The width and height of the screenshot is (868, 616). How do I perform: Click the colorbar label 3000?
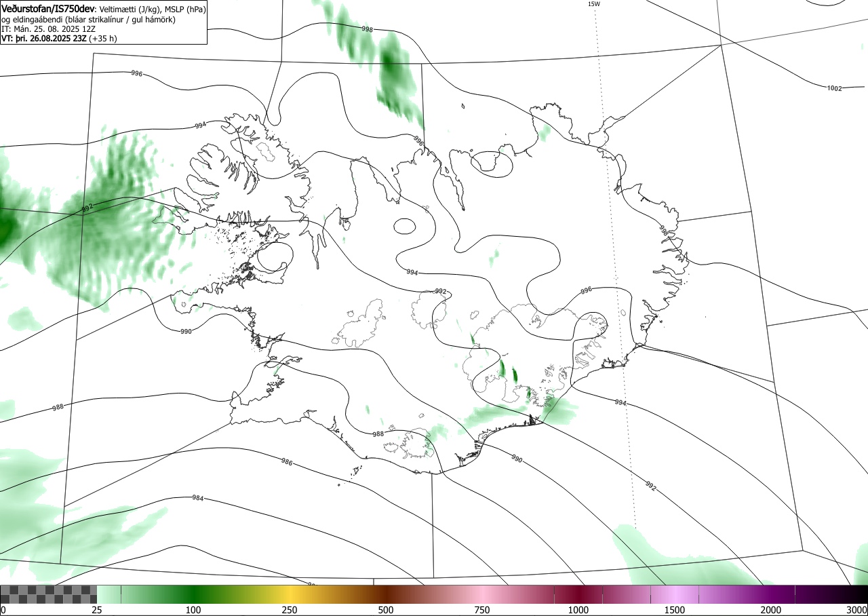[857, 610]
